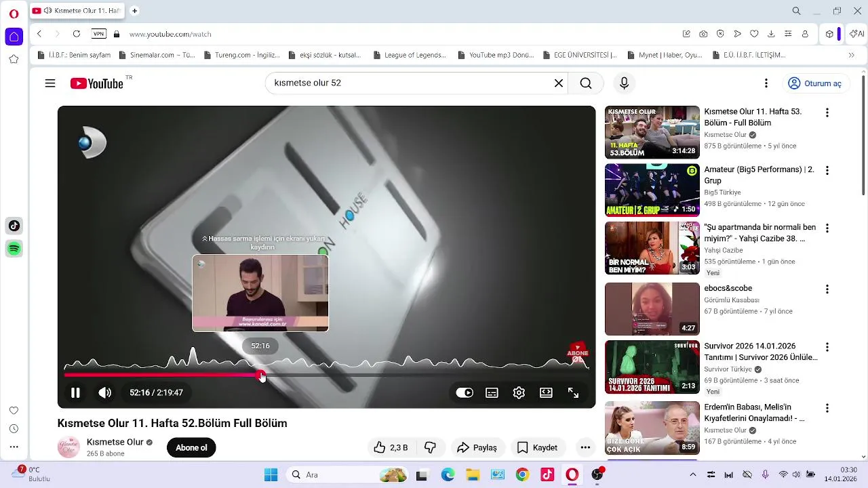Turn on subtitles with the captions button
The height and width of the screenshot is (488, 868).
[x=492, y=392]
